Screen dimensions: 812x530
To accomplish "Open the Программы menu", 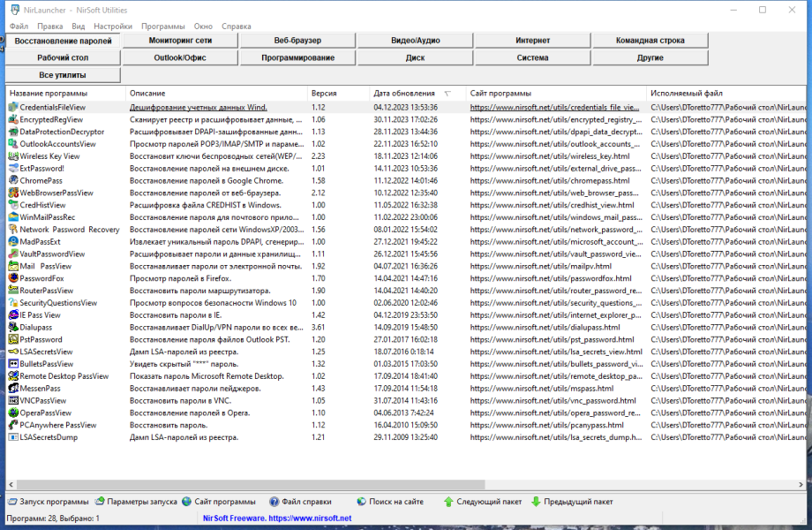I will click(x=162, y=26).
